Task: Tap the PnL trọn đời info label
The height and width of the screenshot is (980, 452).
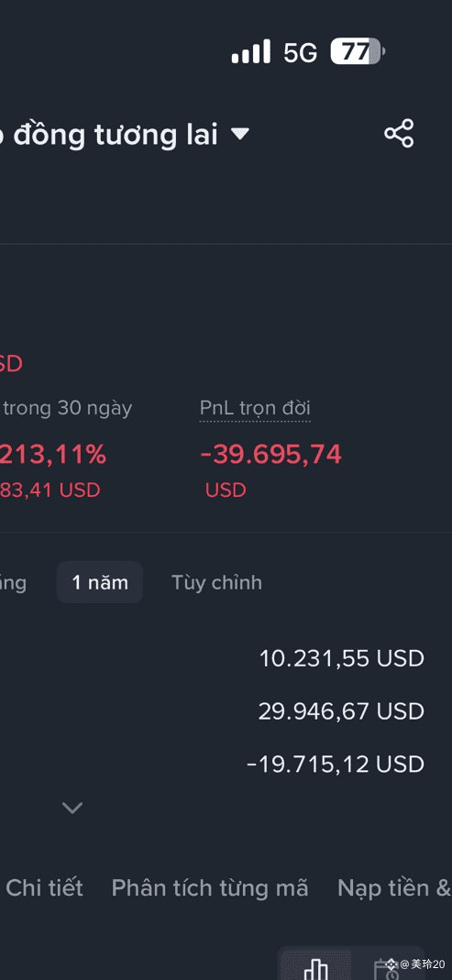Action: pos(255,409)
